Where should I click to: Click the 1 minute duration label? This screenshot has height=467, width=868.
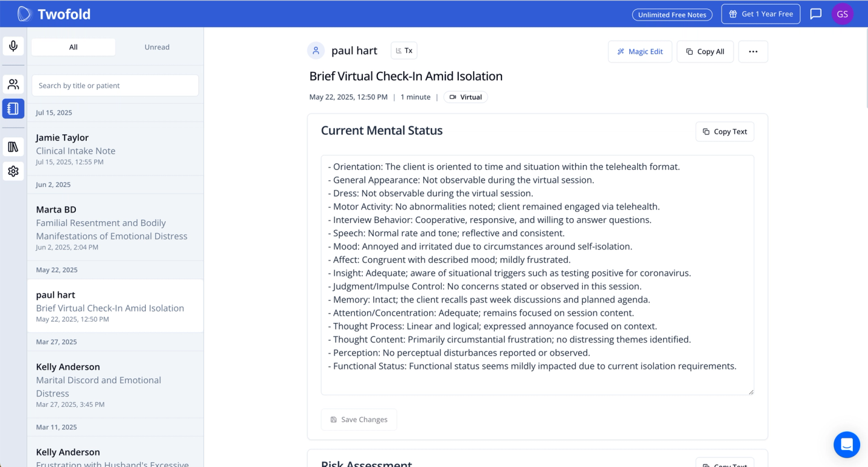point(415,97)
